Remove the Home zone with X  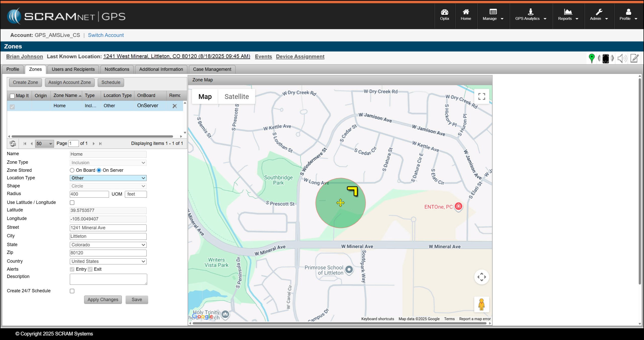(x=175, y=106)
